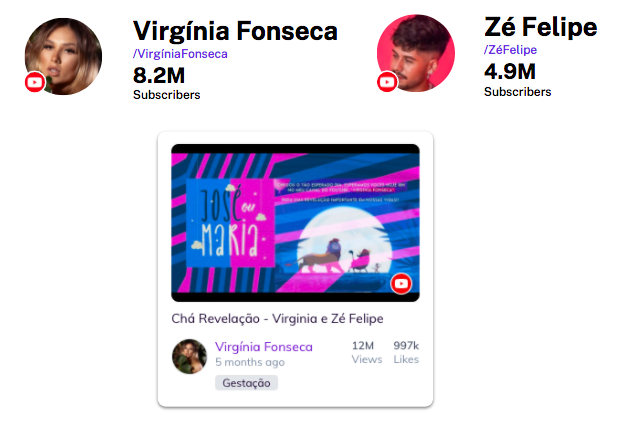
Task: Click the Virgínia Fonseca heading
Action: (x=235, y=31)
